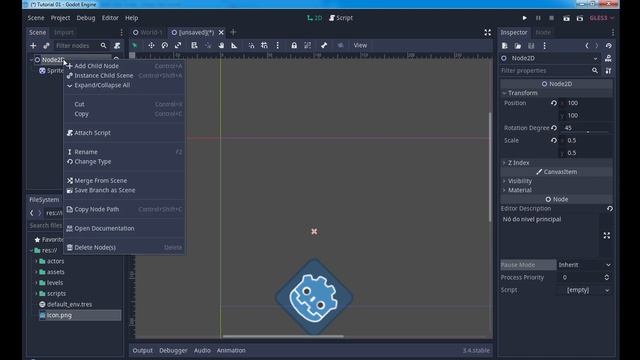The width and height of the screenshot is (640, 360).
Task: Choose Save Branch as Scene entry
Action: (124, 190)
